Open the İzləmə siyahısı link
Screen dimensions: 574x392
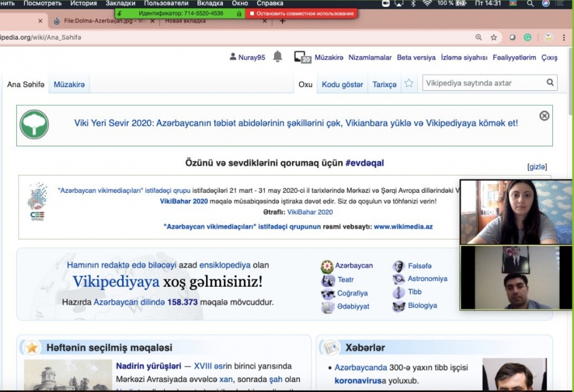point(464,57)
